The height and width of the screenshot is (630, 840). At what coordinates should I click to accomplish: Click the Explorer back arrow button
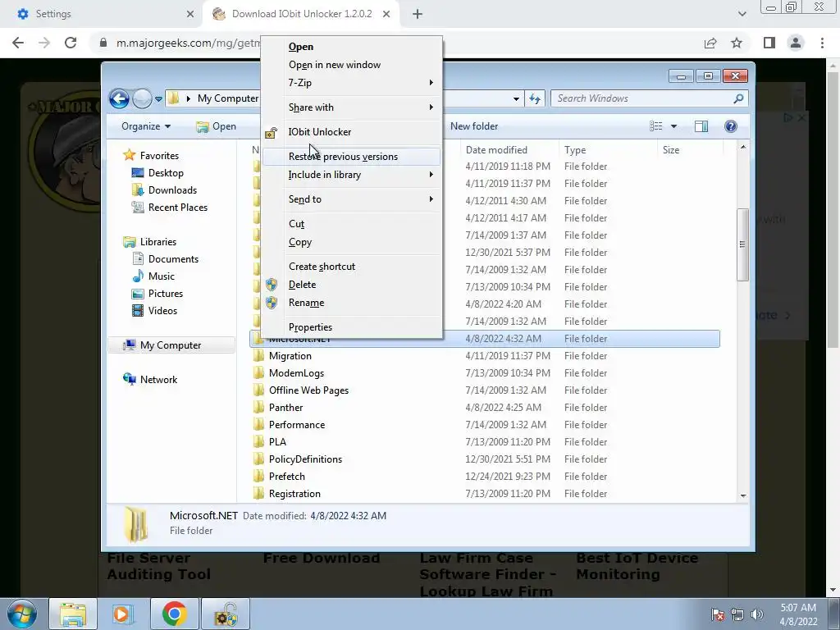[119, 98]
